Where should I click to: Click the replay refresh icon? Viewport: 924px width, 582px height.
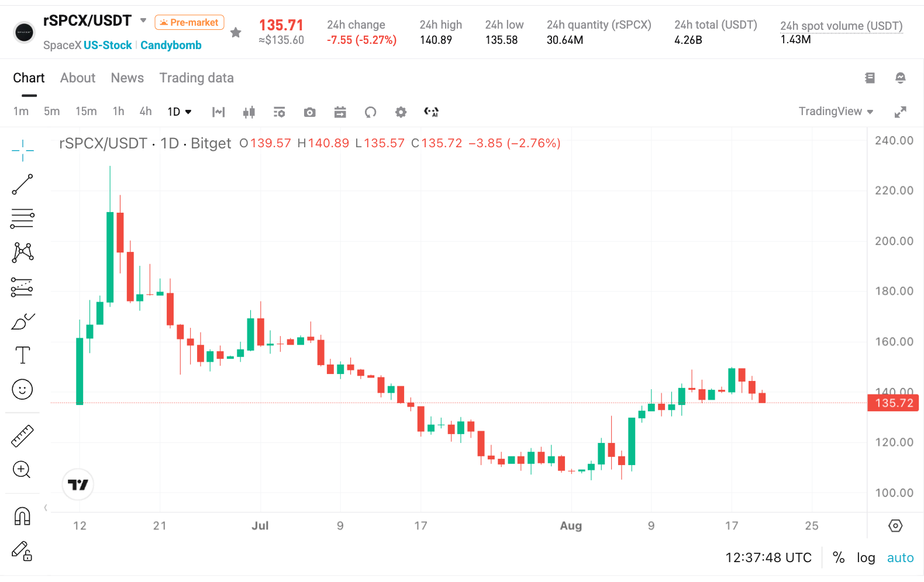371,112
